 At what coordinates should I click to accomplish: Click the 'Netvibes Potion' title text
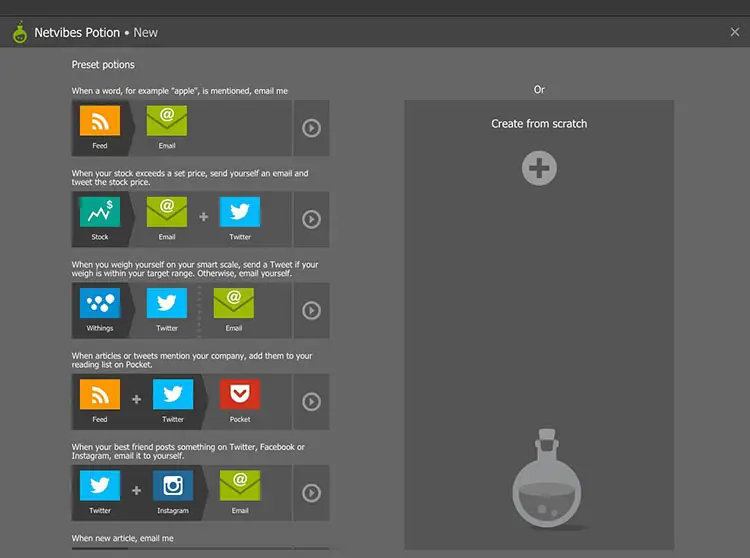coord(77,33)
